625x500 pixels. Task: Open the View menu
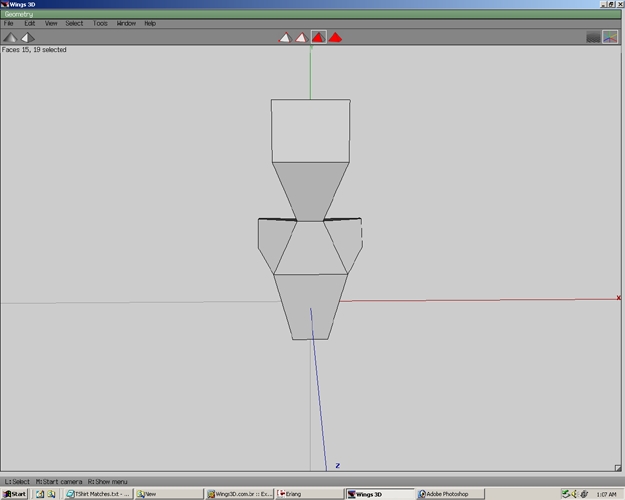[51, 24]
